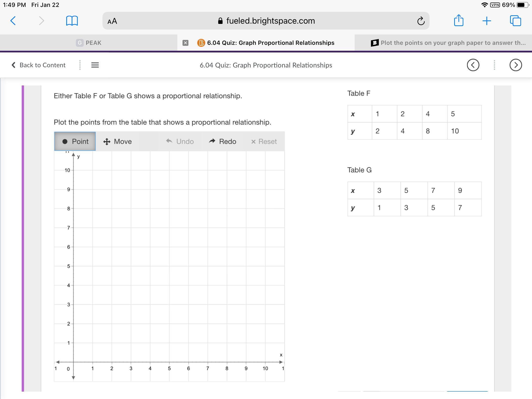Image resolution: width=532 pixels, height=399 pixels.
Task: Return via Back to Content link
Action: pyautogui.click(x=38, y=65)
